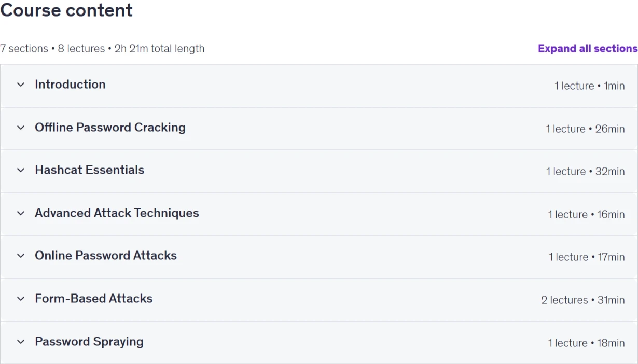Open the Form-Based Attacks section title
Image resolution: width=638 pixels, height=364 pixels.
[x=93, y=298]
